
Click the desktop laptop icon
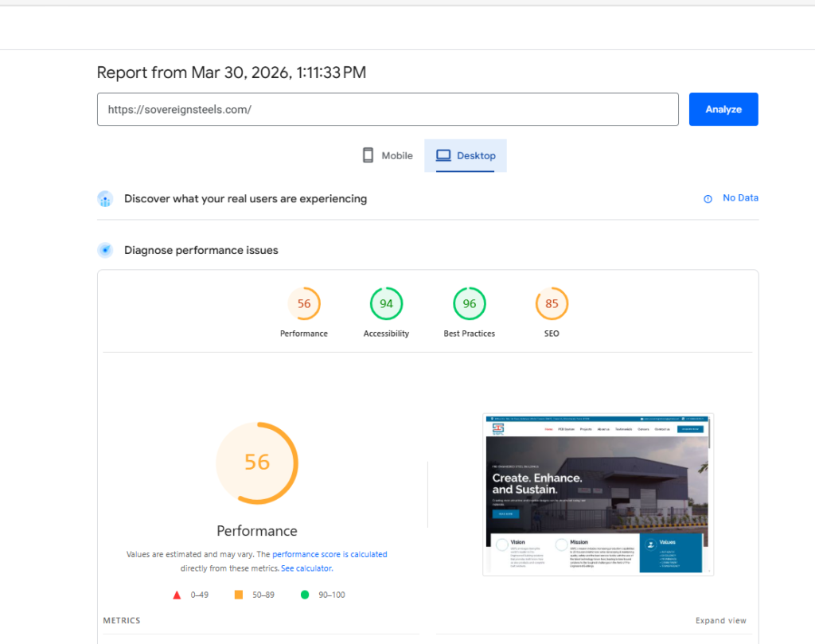tap(443, 156)
